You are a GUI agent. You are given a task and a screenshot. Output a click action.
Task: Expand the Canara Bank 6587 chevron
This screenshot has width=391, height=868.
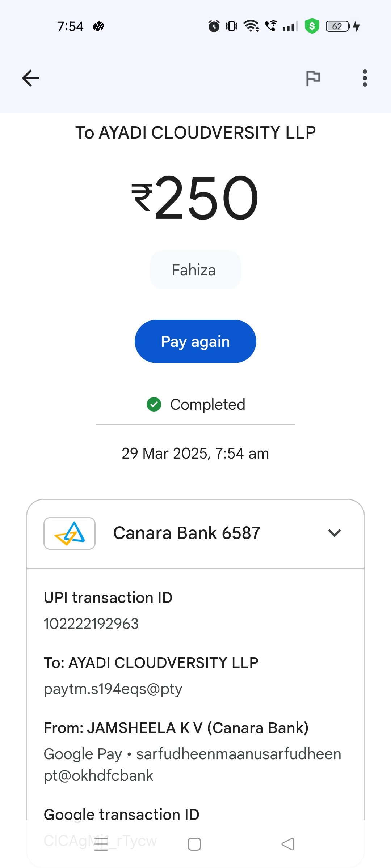(x=335, y=533)
